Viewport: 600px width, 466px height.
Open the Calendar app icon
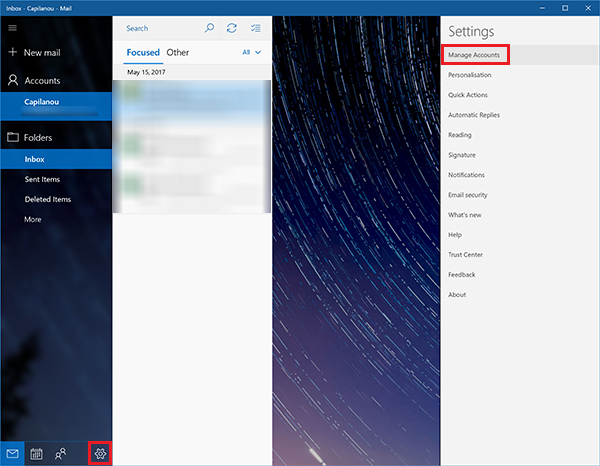pos(37,454)
